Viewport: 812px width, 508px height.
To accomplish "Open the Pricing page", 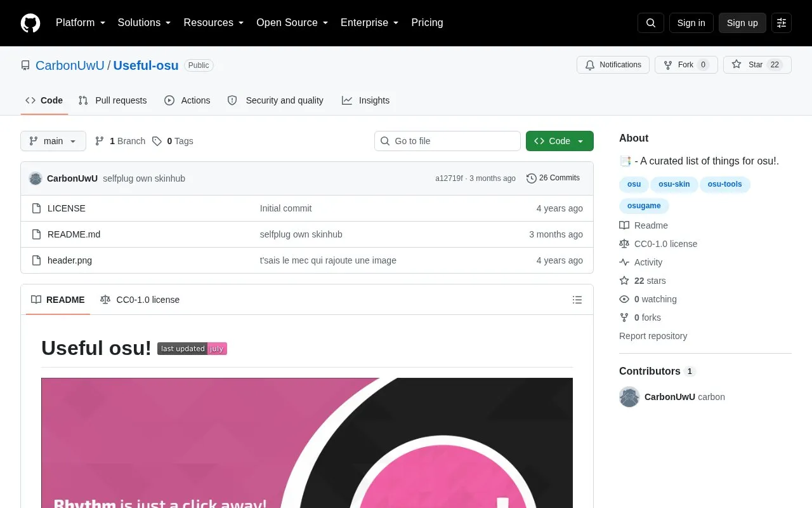I will [427, 23].
